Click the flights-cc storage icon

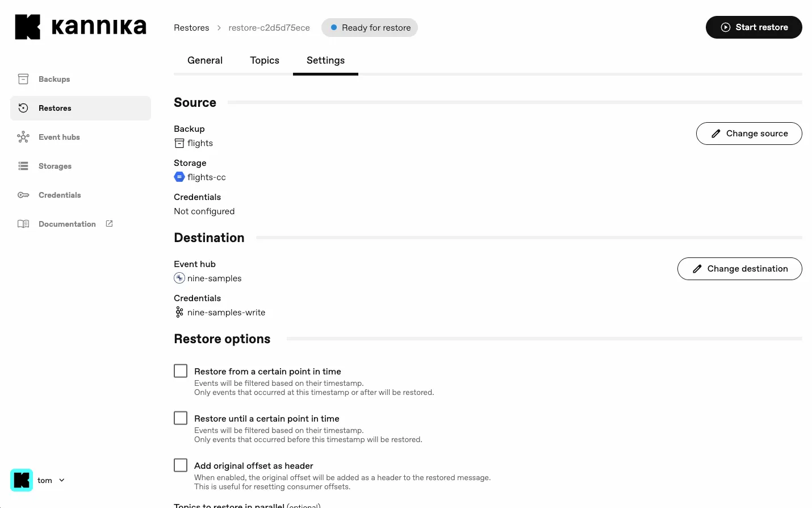click(179, 177)
